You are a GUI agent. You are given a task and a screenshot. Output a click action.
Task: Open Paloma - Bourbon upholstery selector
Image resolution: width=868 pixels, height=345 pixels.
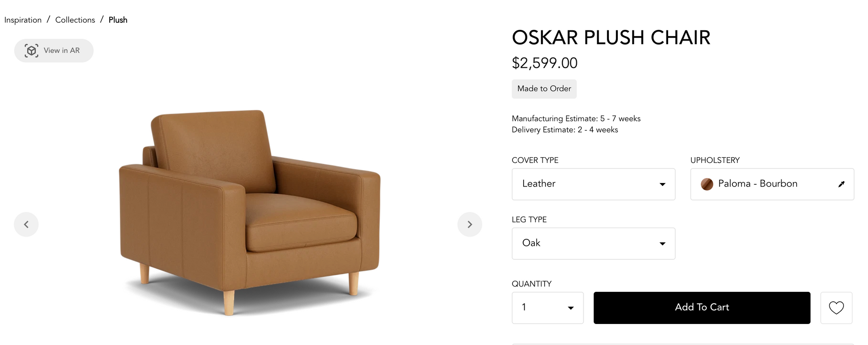(772, 184)
